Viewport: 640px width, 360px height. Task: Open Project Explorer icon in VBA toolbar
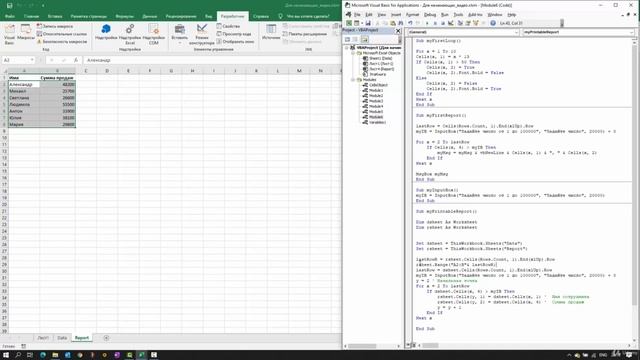point(460,23)
